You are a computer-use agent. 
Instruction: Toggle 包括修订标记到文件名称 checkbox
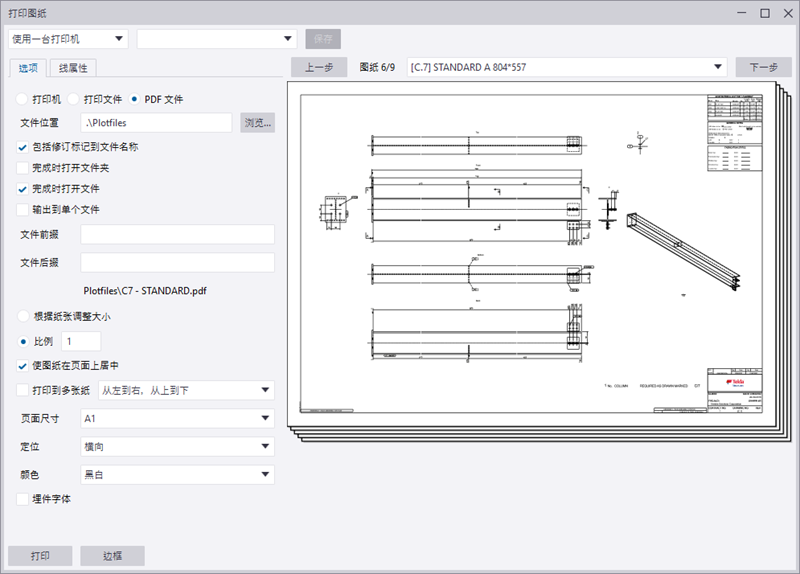point(22,147)
